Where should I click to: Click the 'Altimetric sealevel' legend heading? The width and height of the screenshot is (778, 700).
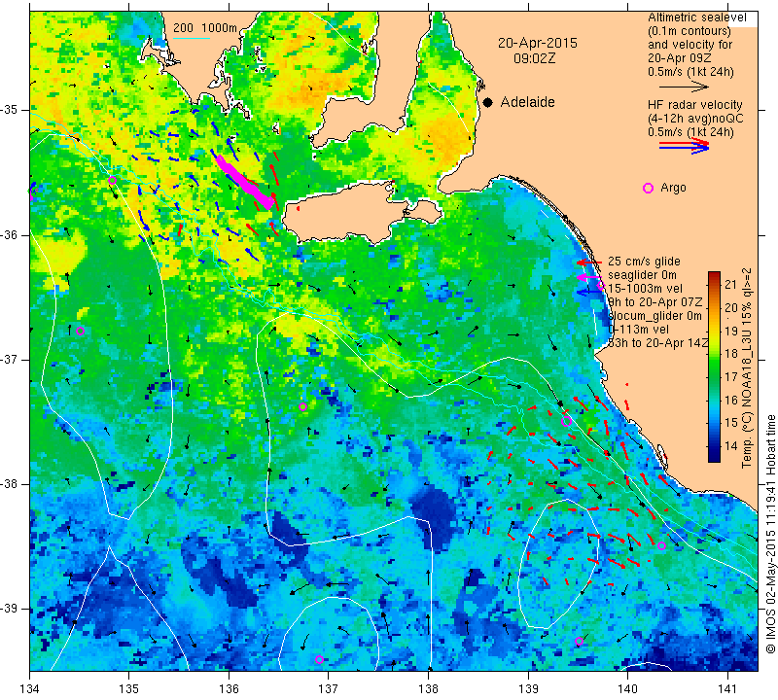(696, 17)
